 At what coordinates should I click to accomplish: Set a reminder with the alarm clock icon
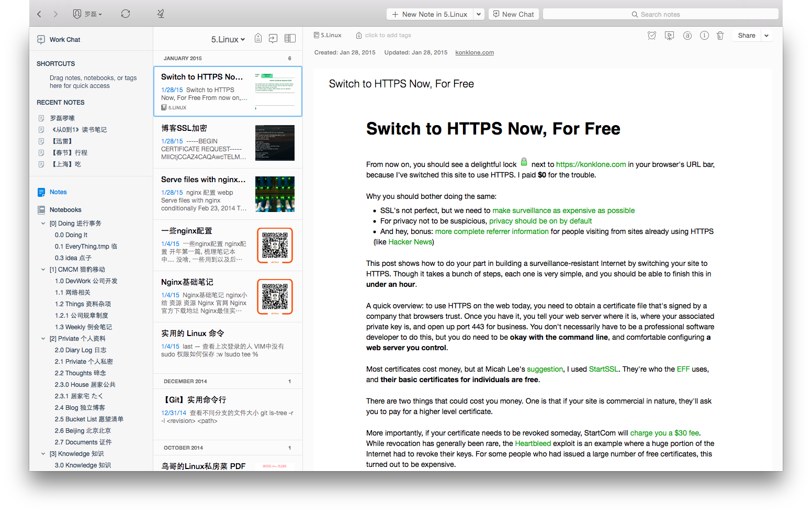(x=651, y=36)
